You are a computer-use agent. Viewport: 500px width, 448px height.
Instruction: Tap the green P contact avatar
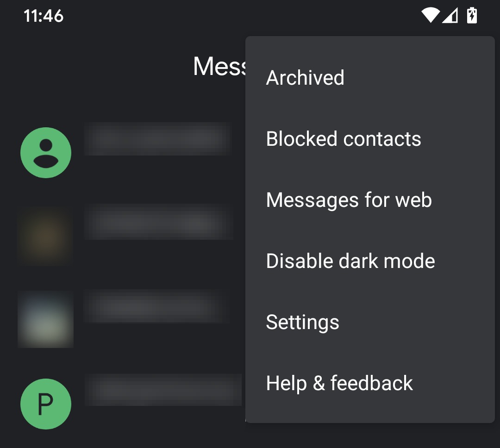coord(45,404)
